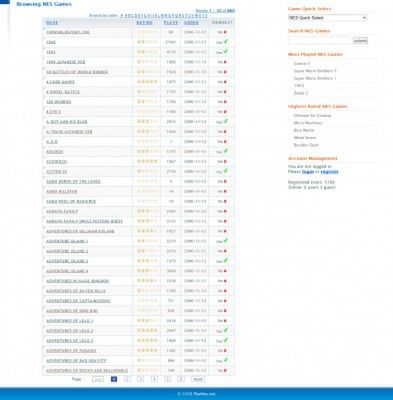This screenshot has height=400, width=393.
Task: Open Micro Machines in Highest Rated list
Action: click(308, 123)
